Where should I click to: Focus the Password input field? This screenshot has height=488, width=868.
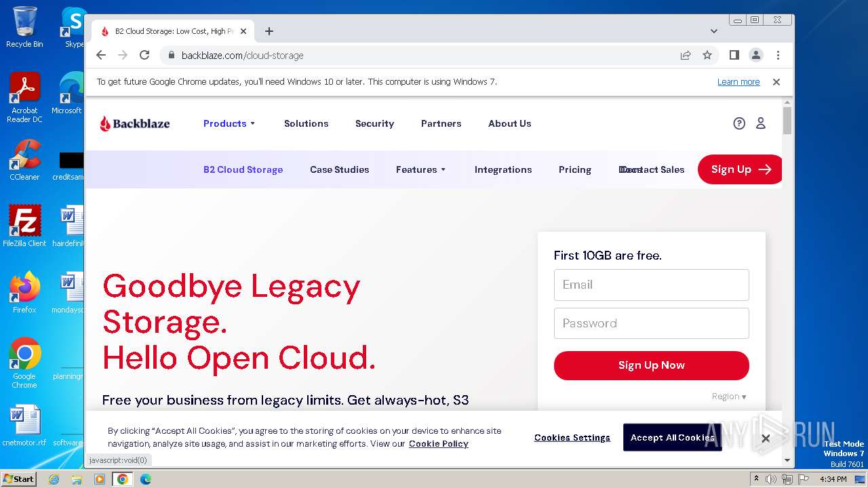point(652,323)
